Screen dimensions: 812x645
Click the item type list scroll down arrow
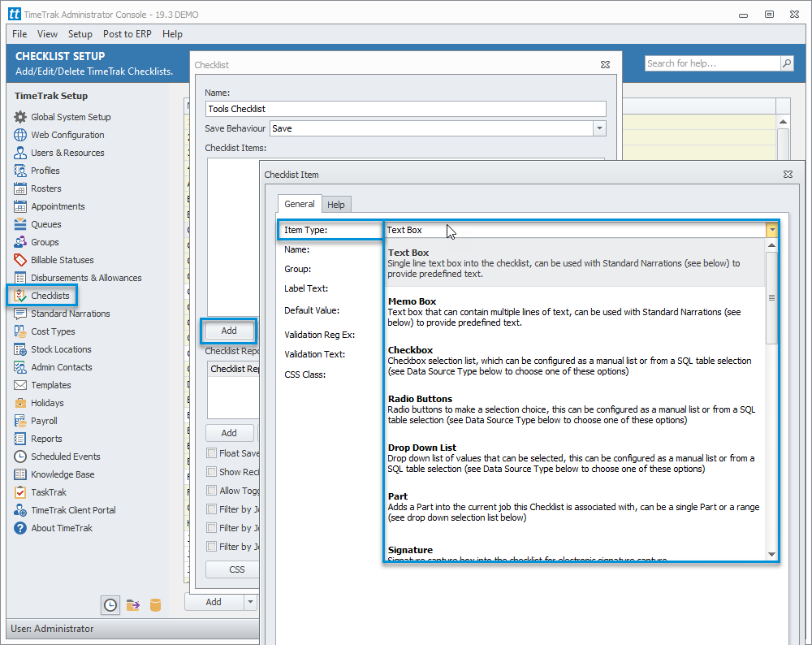click(771, 554)
